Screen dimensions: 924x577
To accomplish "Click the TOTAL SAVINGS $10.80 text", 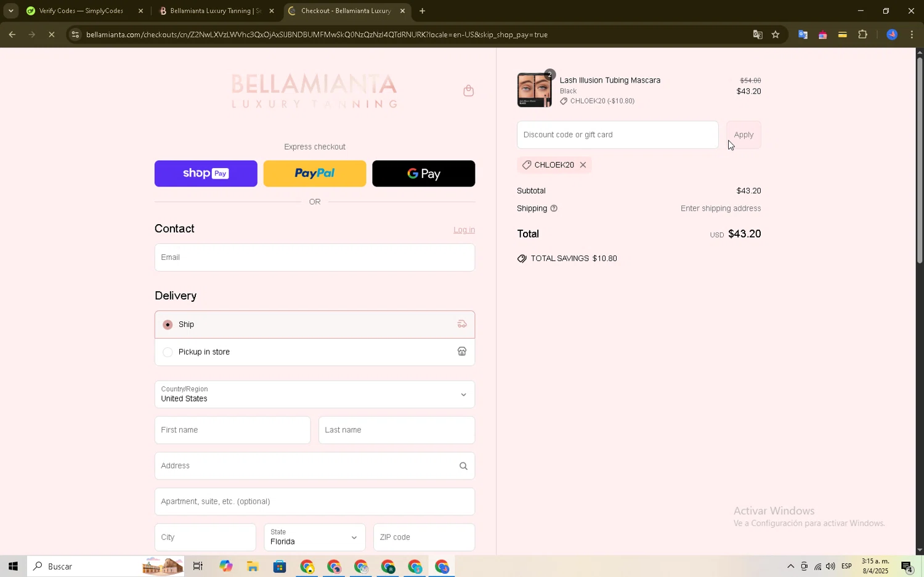I will [573, 259].
